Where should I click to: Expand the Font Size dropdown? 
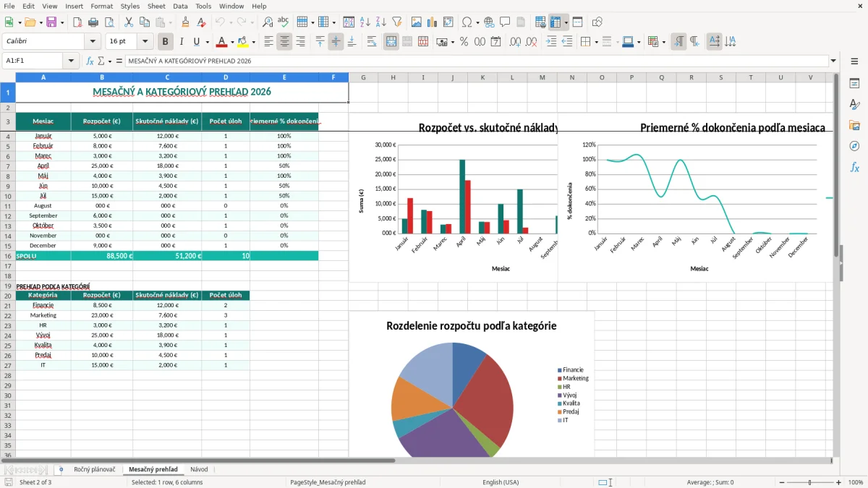point(145,42)
